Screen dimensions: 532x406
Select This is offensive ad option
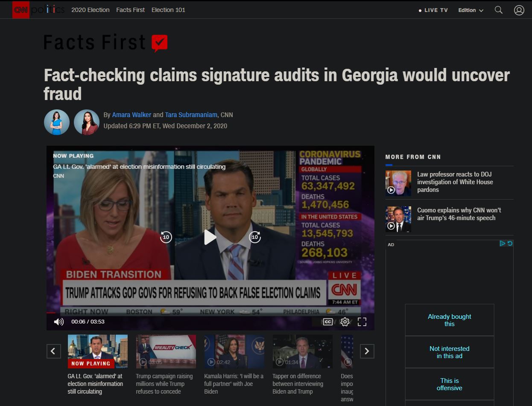(450, 384)
